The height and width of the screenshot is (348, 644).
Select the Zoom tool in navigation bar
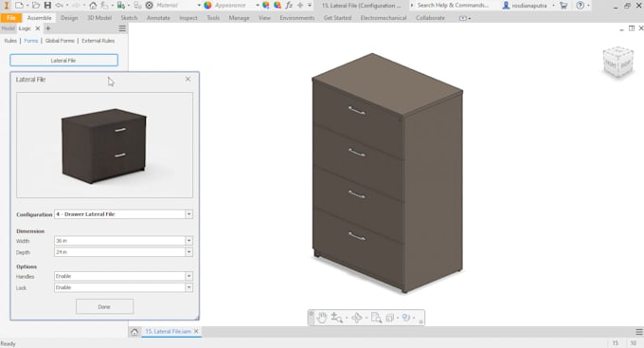[336, 318]
